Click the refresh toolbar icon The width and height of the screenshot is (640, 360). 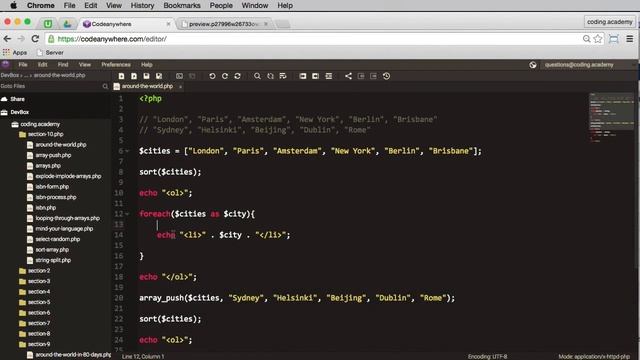[238, 76]
